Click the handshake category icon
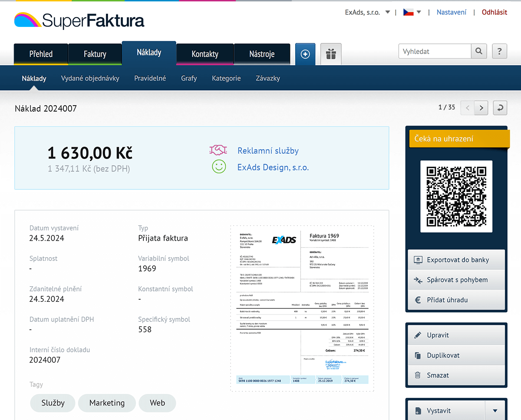Image resolution: width=521 pixels, height=420 pixels. 218,150
